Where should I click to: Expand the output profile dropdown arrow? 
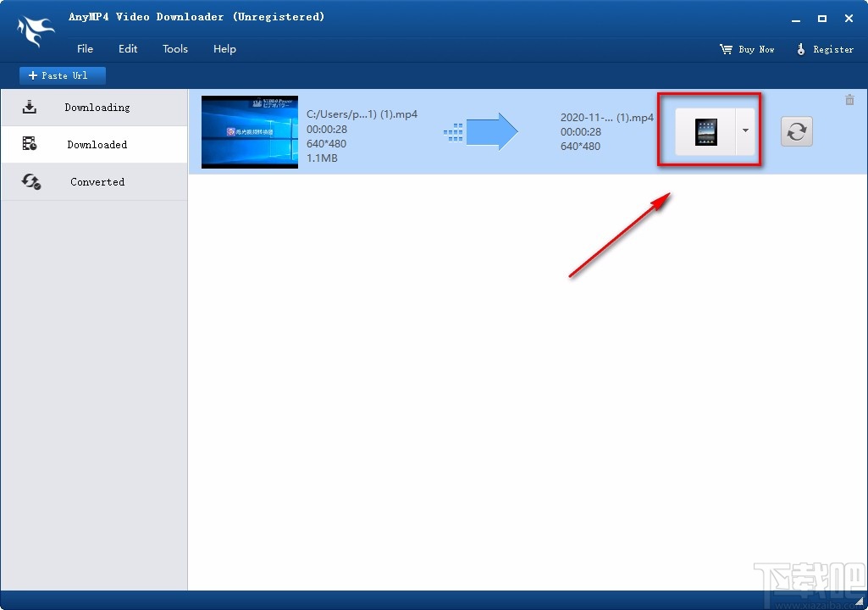click(744, 131)
